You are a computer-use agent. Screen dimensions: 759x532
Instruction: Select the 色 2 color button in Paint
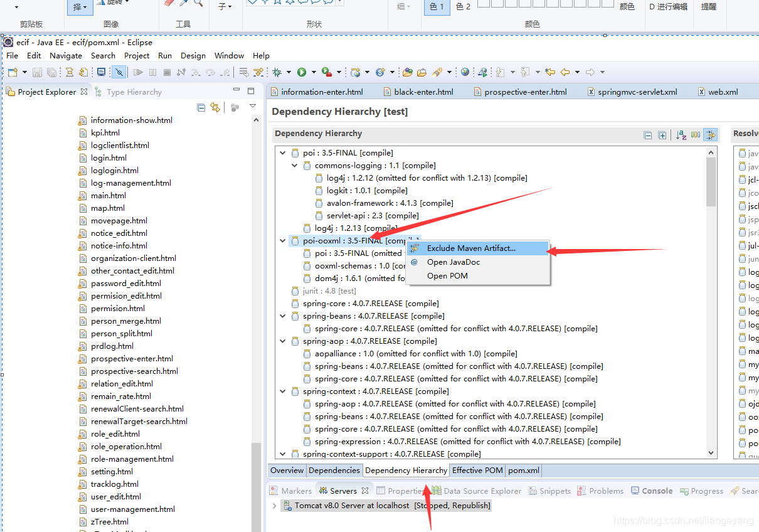[x=463, y=7]
